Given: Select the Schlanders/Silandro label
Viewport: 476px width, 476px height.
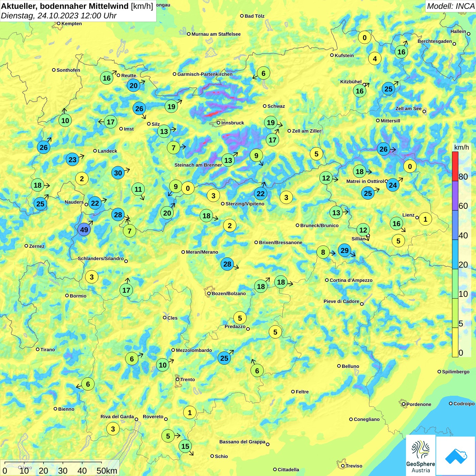Looking at the screenshot, I should (x=101, y=258).
